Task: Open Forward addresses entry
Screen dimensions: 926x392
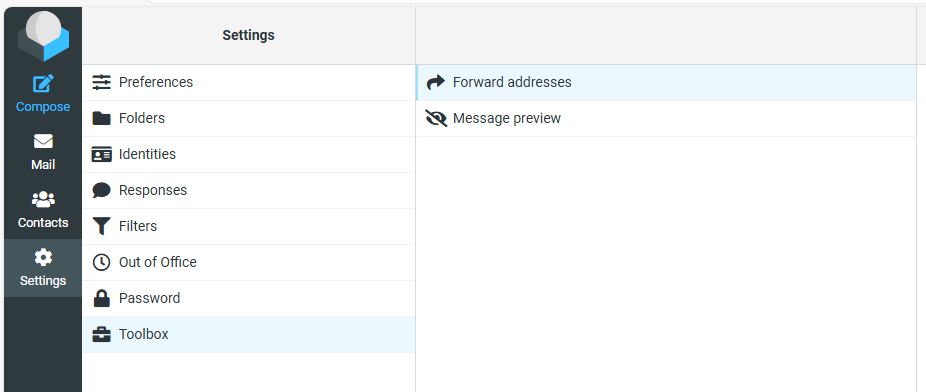Action: (x=666, y=83)
